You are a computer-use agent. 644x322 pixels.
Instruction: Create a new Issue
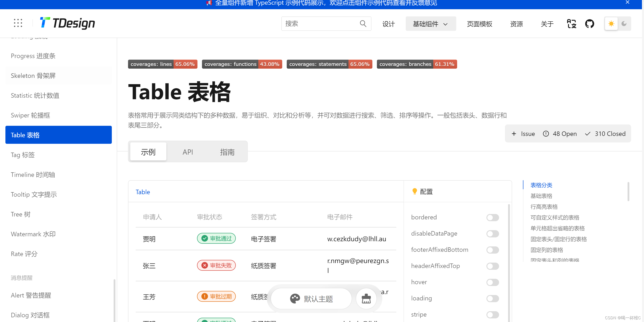tap(523, 134)
